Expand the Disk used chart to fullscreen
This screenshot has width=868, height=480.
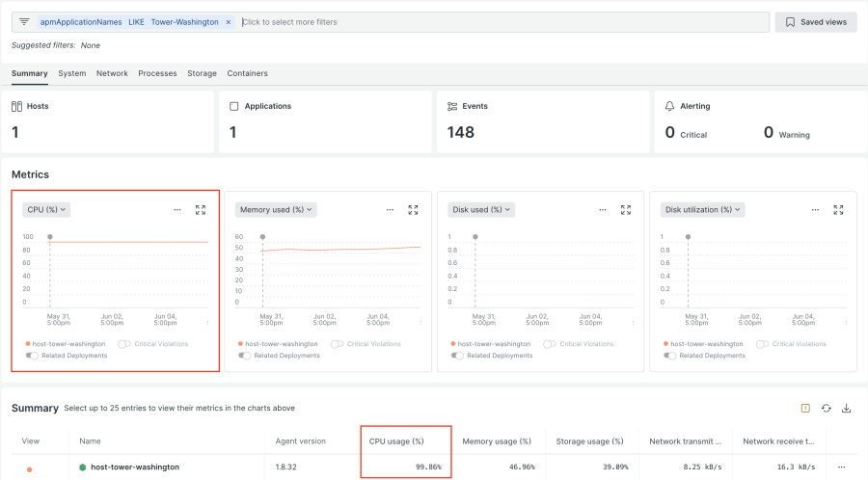click(626, 209)
